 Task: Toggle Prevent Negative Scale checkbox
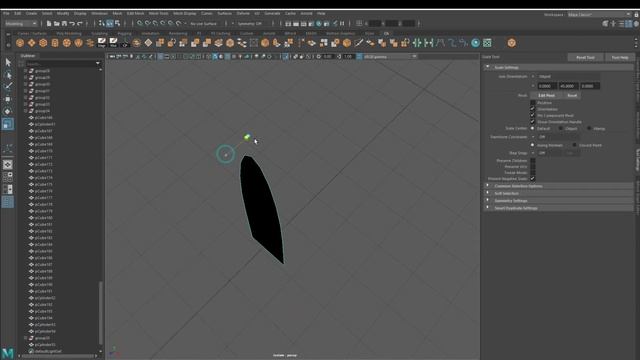pyautogui.click(x=533, y=179)
